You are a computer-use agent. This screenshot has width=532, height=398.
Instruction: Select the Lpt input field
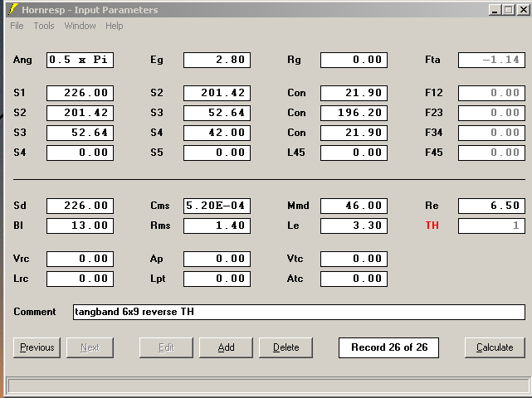click(217, 279)
